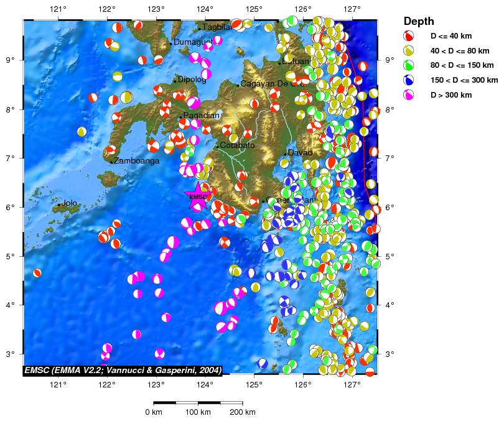This screenshot has height=421, width=504.
Task: Select the "80 < D <= 150 km" legend text
Action: click(462, 65)
